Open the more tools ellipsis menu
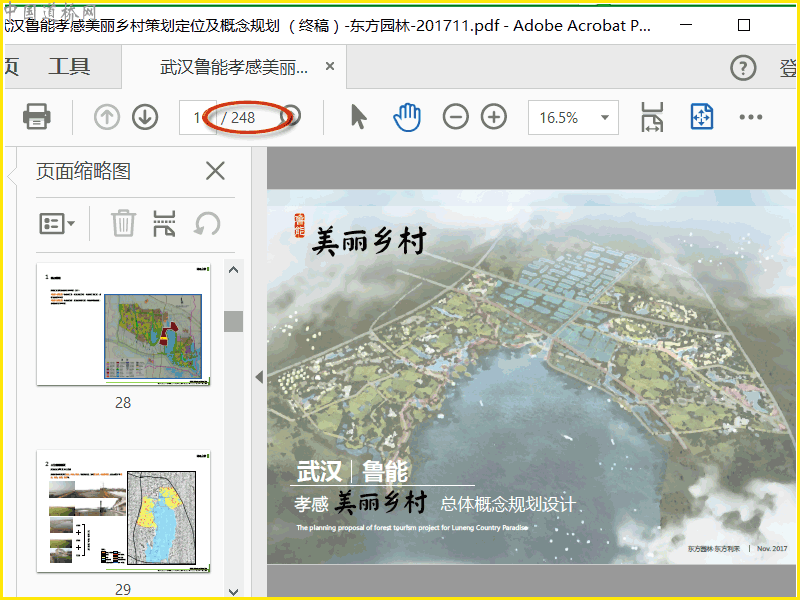Screen dimensions: 800x600 [751, 117]
